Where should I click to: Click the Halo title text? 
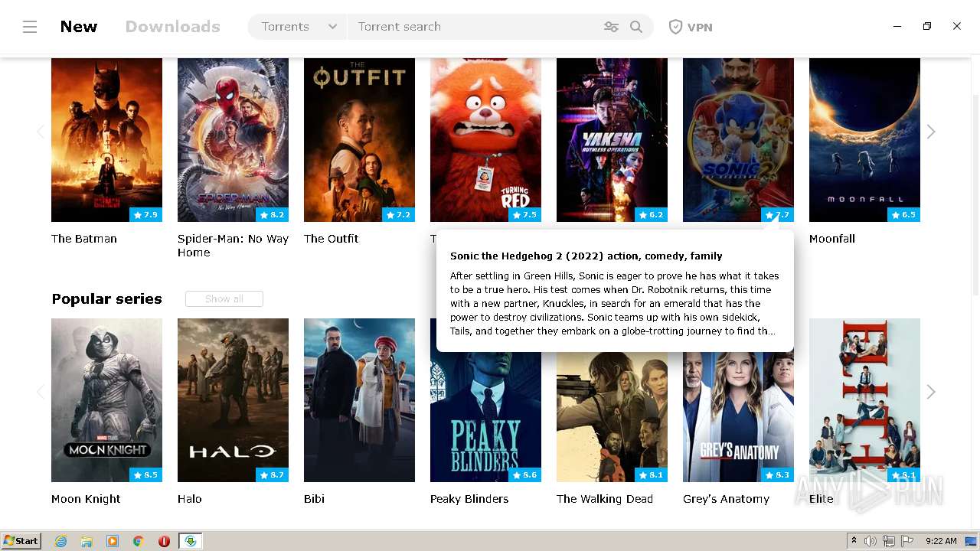pos(190,499)
